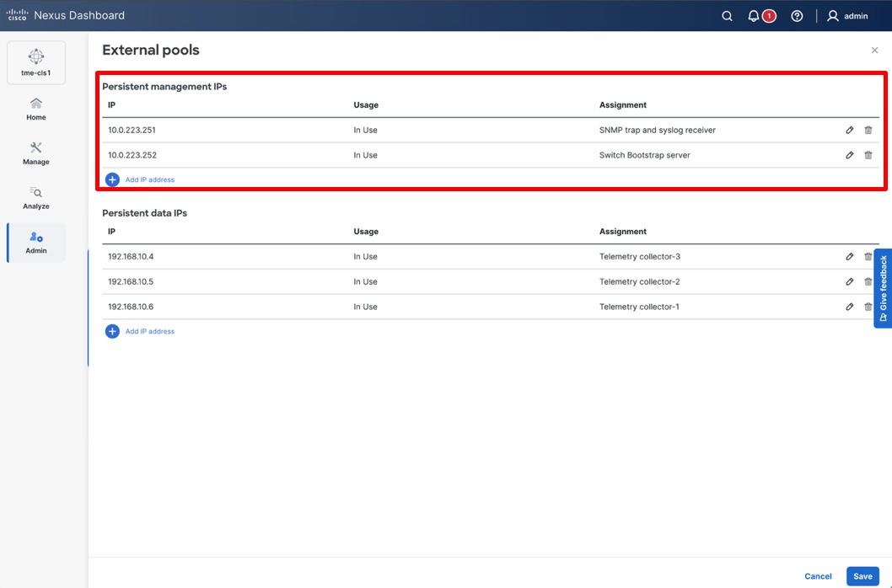Open the Analyze section

(x=35, y=197)
